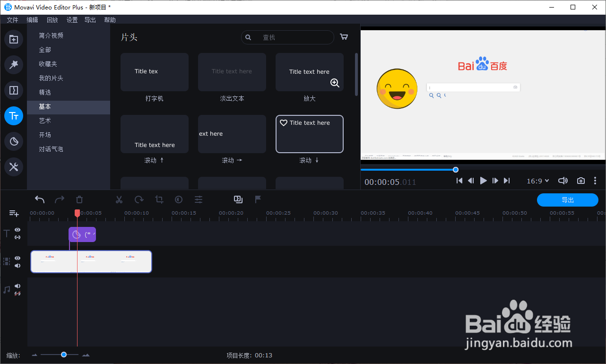The width and height of the screenshot is (606, 364).
Task: Select the 全部 category
Action: (x=68, y=50)
